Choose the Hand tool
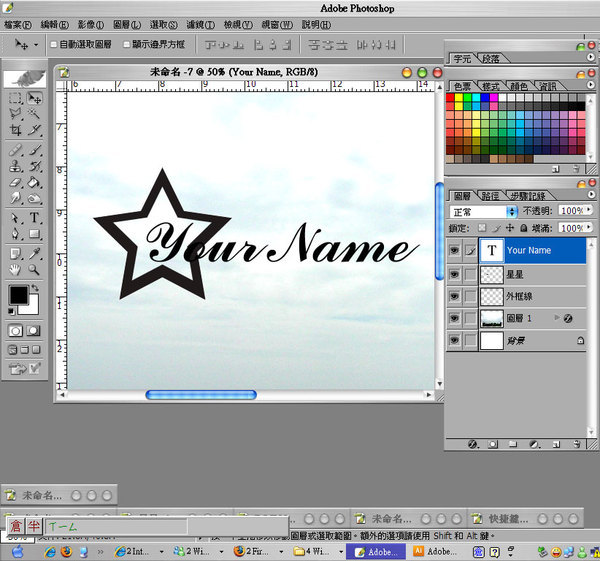This screenshot has height=561, width=600. click(x=16, y=269)
